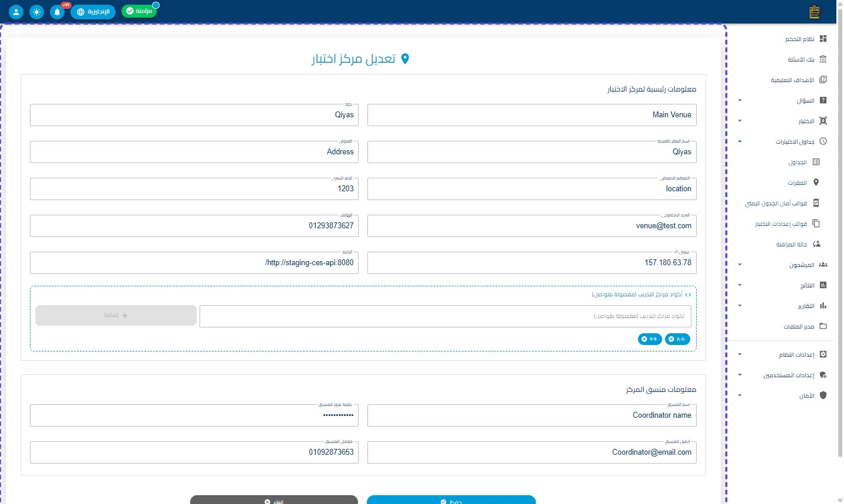Open الأهداف التعليمية menu icon
Image resolution: width=844 pixels, height=504 pixels.
823,80
